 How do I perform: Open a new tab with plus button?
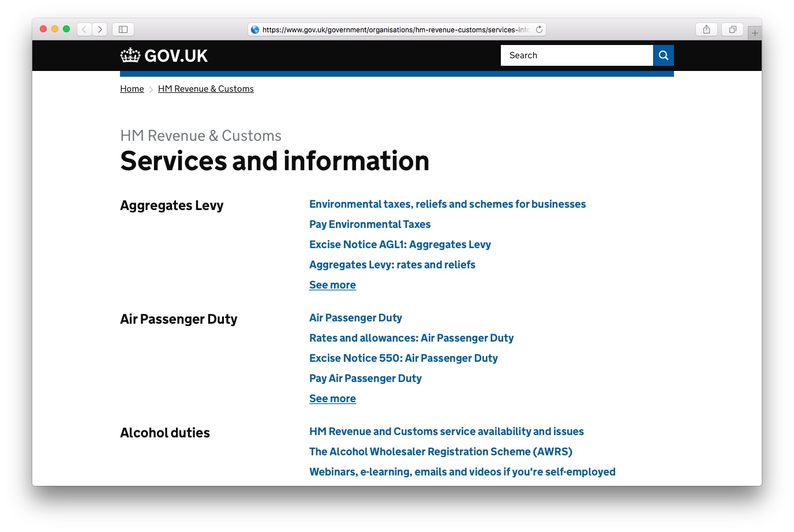coord(755,33)
